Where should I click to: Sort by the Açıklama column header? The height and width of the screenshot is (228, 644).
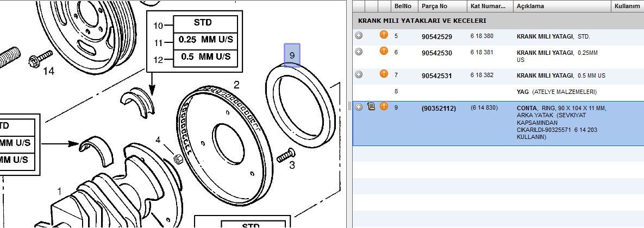click(x=562, y=6)
